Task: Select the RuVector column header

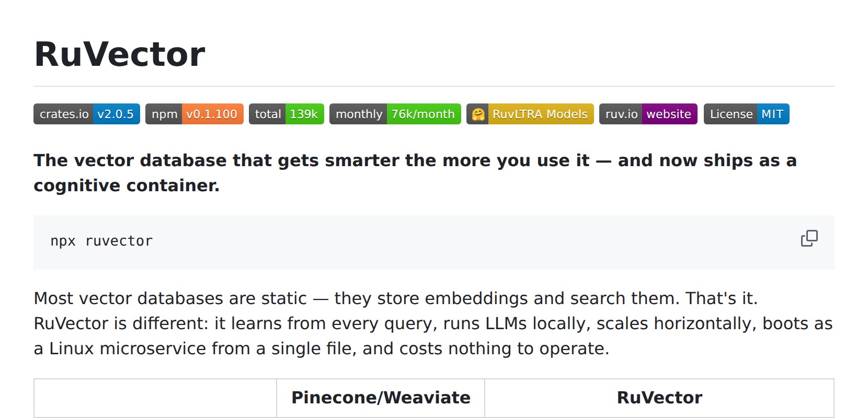Action: point(659,398)
